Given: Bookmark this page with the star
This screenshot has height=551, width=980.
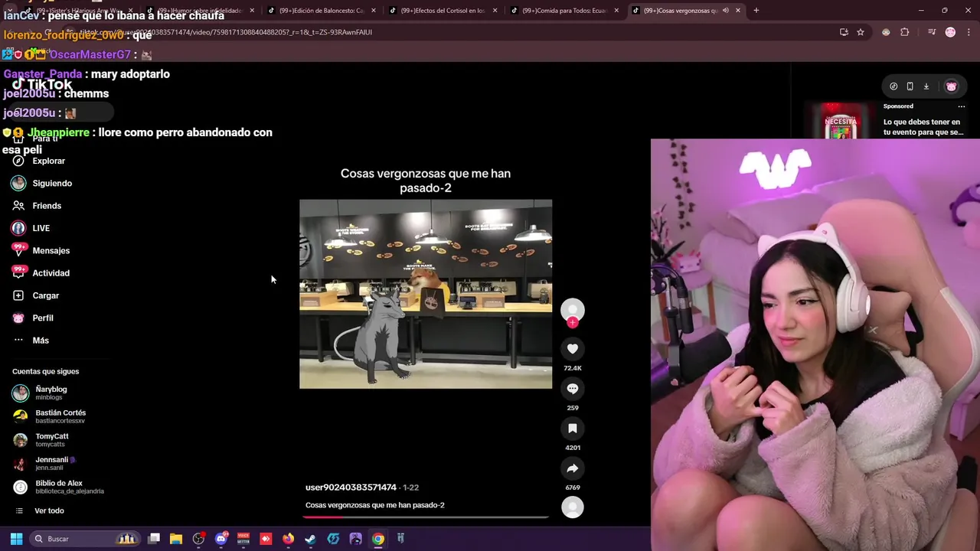Looking at the screenshot, I should (x=861, y=32).
